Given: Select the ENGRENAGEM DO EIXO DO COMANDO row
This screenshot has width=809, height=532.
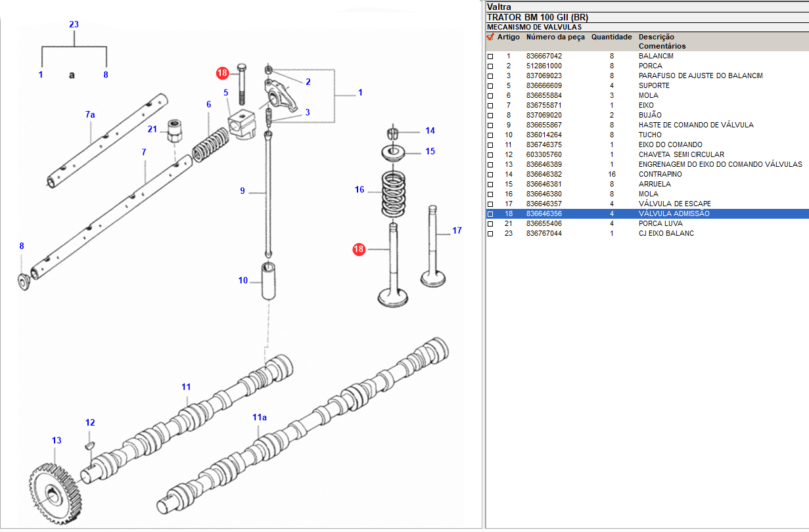Looking at the screenshot, I should 720,165.
